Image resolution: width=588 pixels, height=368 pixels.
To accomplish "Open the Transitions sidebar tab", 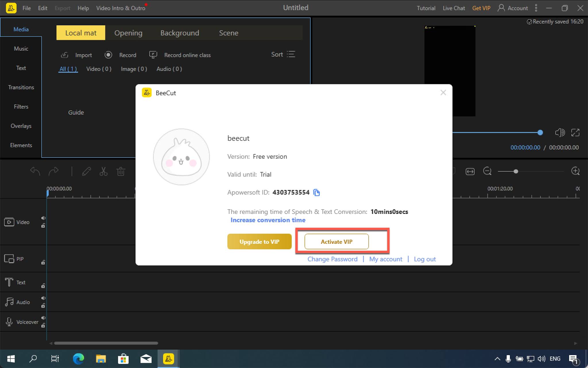I will [x=21, y=87].
